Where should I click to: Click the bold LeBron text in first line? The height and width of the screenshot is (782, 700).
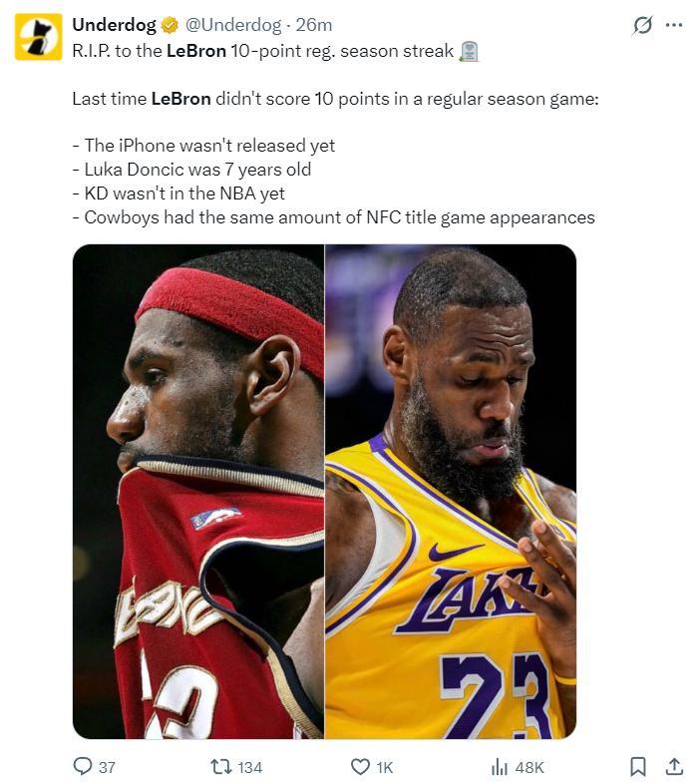point(195,51)
